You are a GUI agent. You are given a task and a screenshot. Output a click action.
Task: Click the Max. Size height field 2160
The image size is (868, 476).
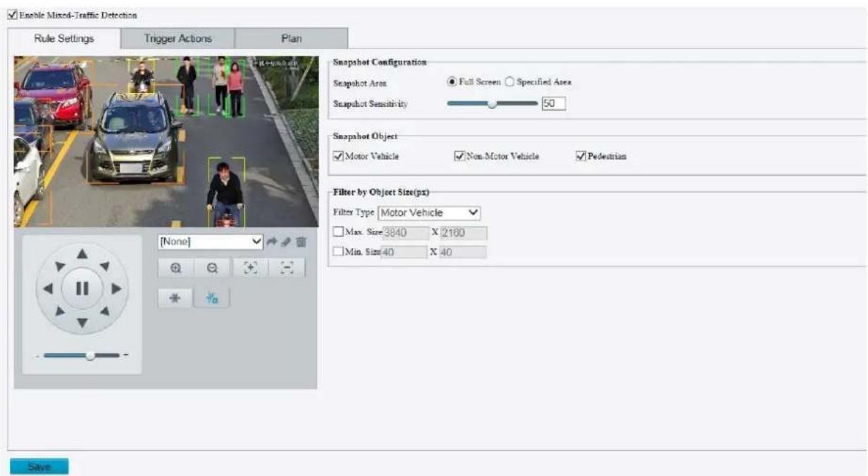click(x=464, y=232)
